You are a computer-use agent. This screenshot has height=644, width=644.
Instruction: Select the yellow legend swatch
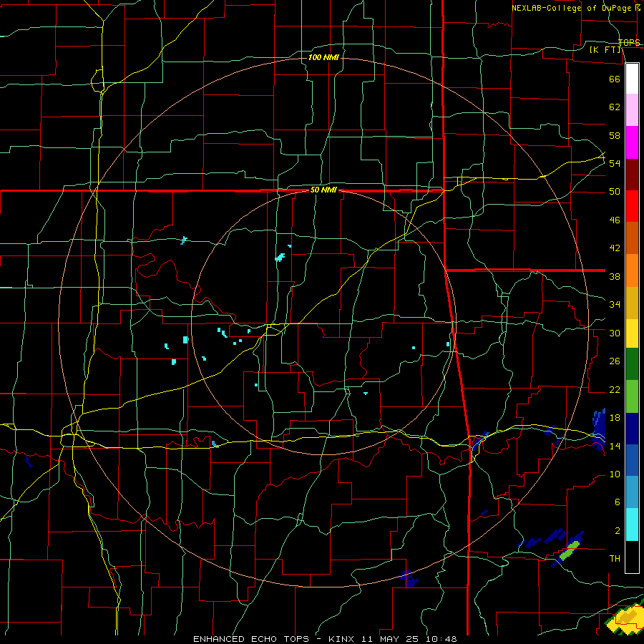(x=632, y=333)
